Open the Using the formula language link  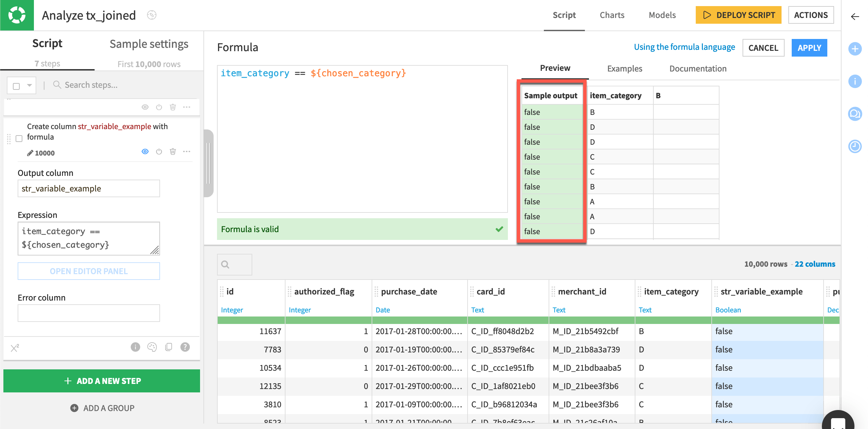684,47
